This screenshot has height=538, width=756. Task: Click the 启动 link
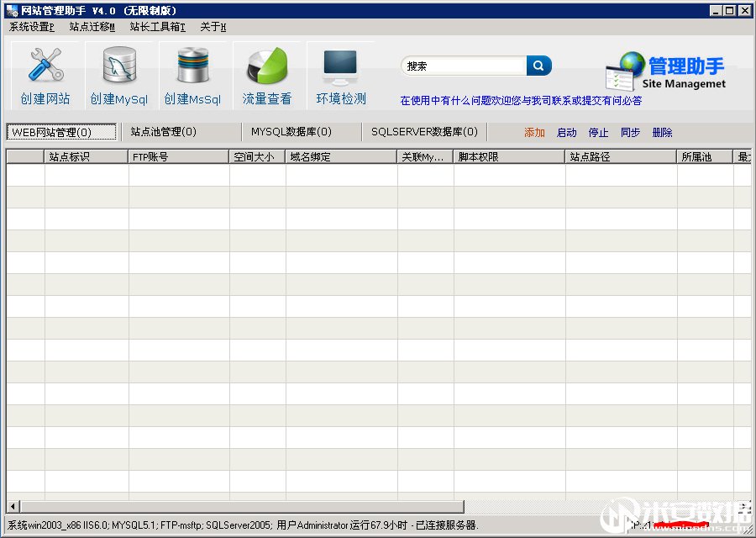point(566,133)
